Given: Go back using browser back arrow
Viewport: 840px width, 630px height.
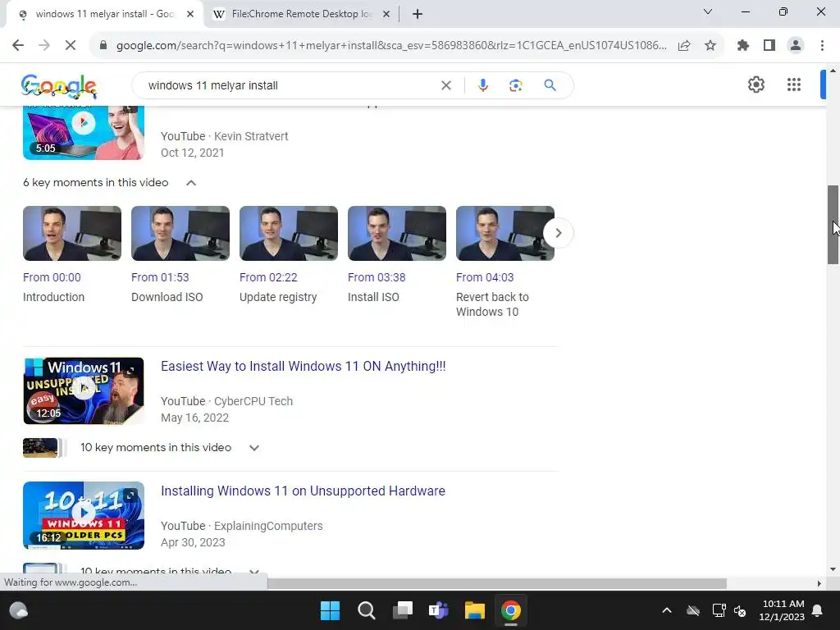Looking at the screenshot, I should click(18, 46).
